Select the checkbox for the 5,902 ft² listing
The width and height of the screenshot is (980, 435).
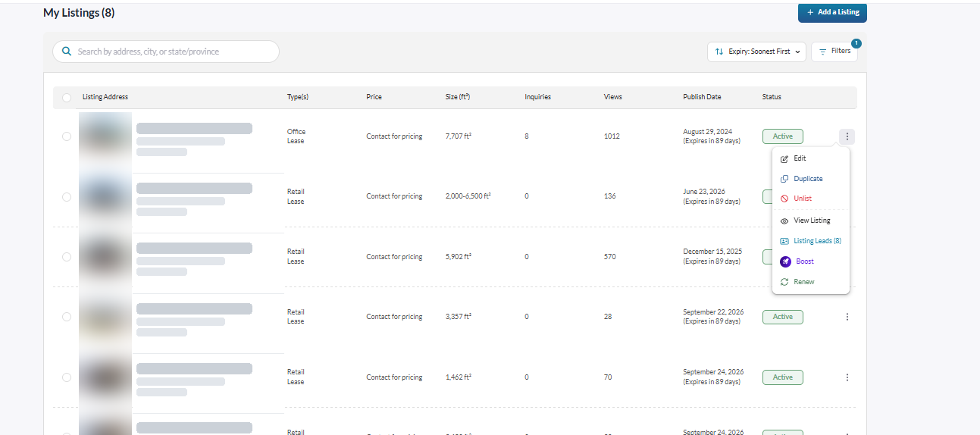pyautogui.click(x=67, y=257)
